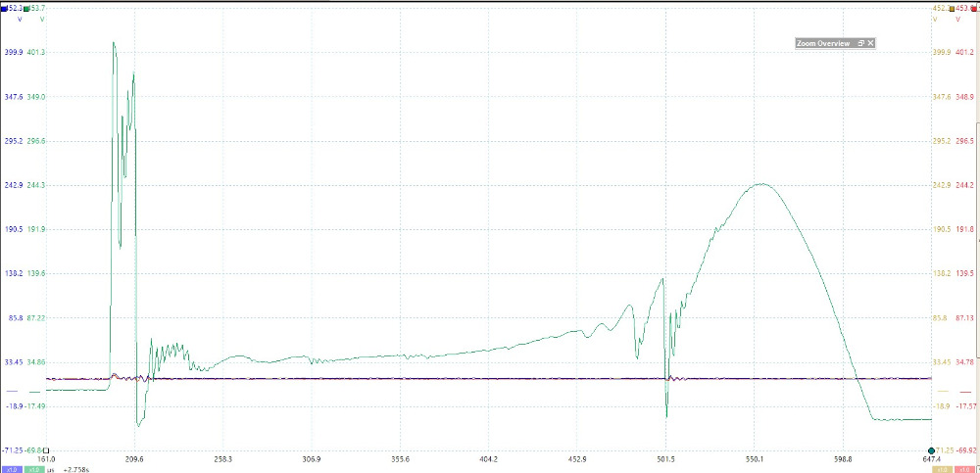Open the red x1.0 axis scale control
The image size is (980, 473).
point(967,469)
